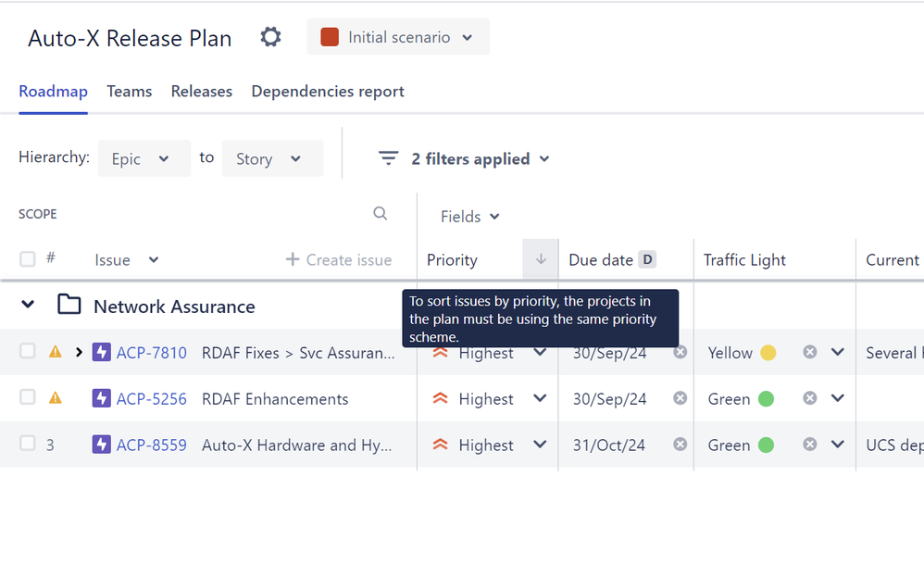This screenshot has width=924, height=564.
Task: Clear the due date on ACP-5256
Action: pos(680,398)
